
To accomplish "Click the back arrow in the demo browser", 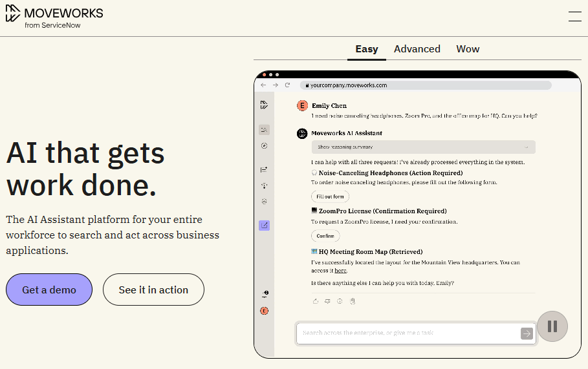I will (x=263, y=85).
